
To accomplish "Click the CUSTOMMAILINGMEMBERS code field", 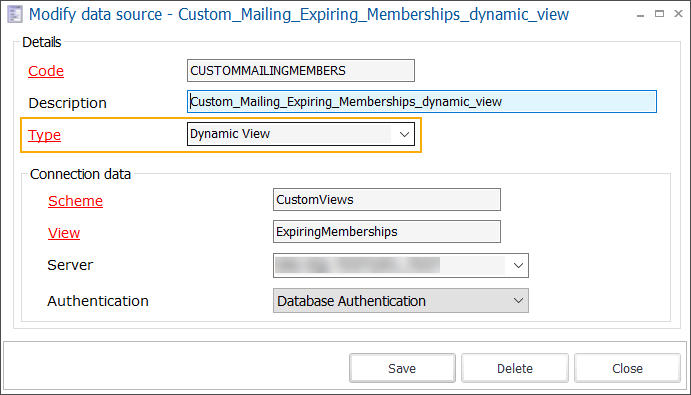I will click(x=301, y=71).
